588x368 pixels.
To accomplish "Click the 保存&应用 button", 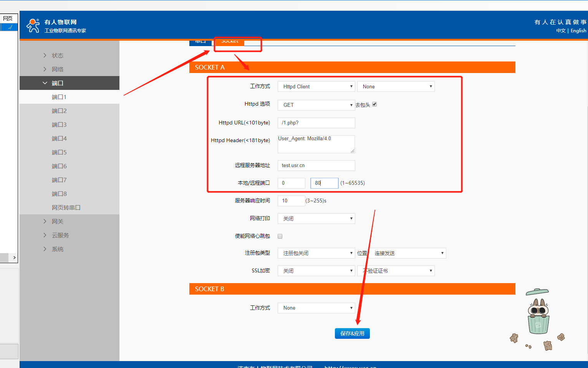I will click(x=352, y=333).
